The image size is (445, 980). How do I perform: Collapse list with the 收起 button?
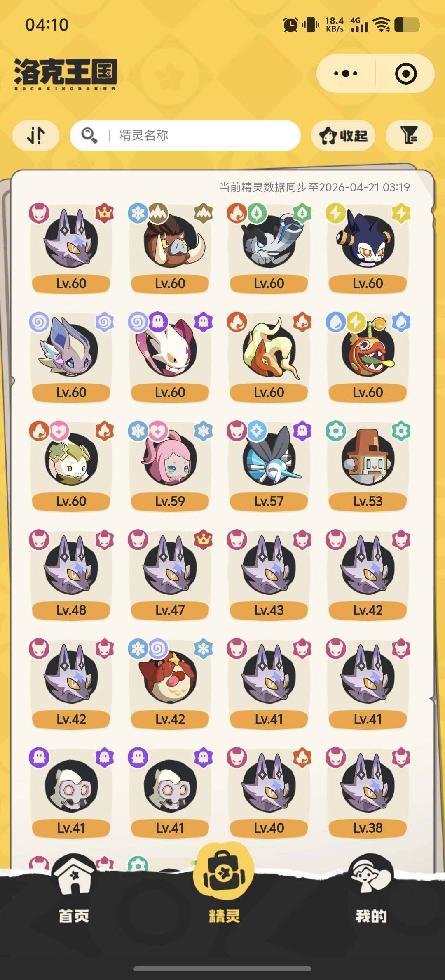tap(343, 135)
